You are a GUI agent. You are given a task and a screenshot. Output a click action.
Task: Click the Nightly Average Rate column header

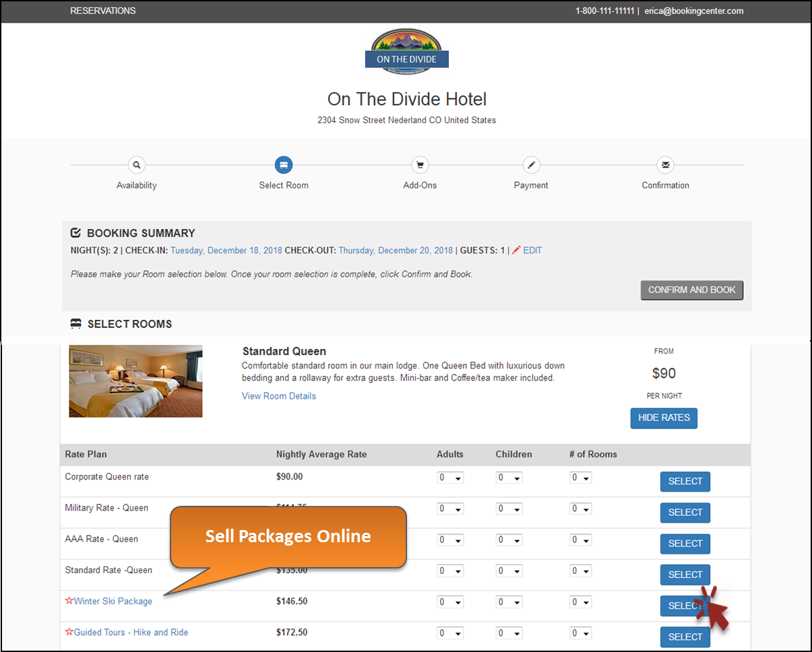click(321, 455)
